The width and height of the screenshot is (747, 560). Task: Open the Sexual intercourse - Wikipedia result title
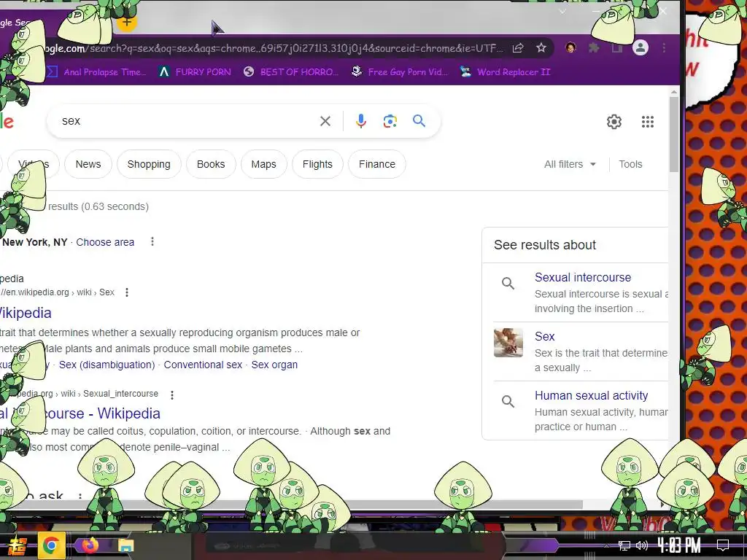pos(80,413)
